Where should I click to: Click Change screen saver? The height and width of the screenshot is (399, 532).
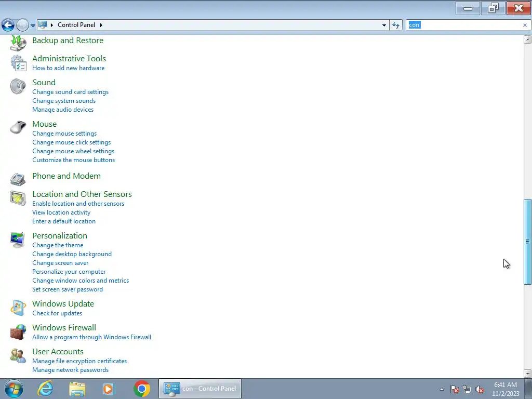click(60, 263)
